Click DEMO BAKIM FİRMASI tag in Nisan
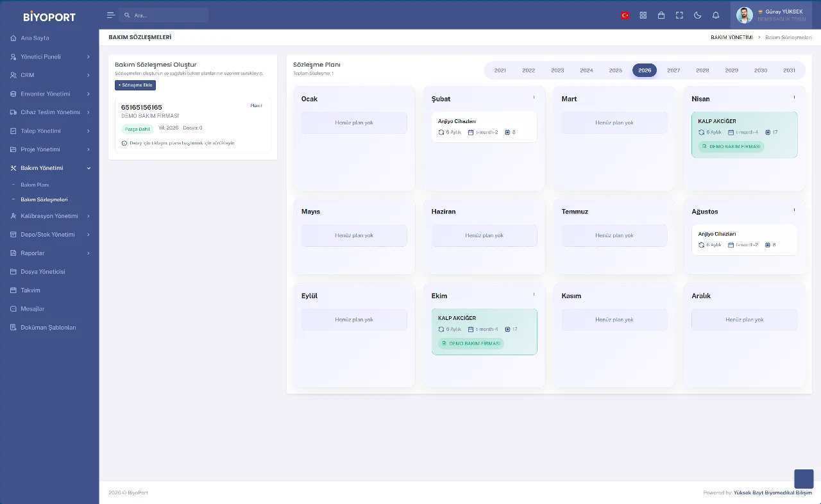 (x=731, y=146)
